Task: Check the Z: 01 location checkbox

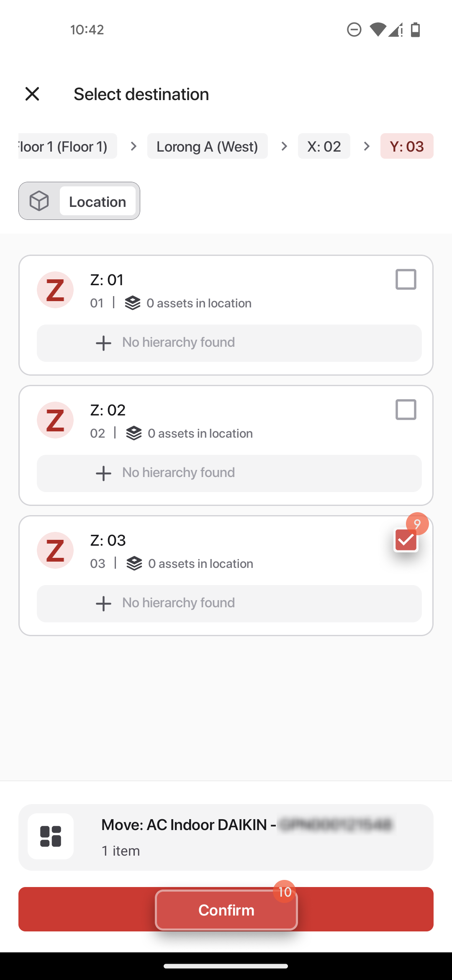Action: [x=406, y=279]
